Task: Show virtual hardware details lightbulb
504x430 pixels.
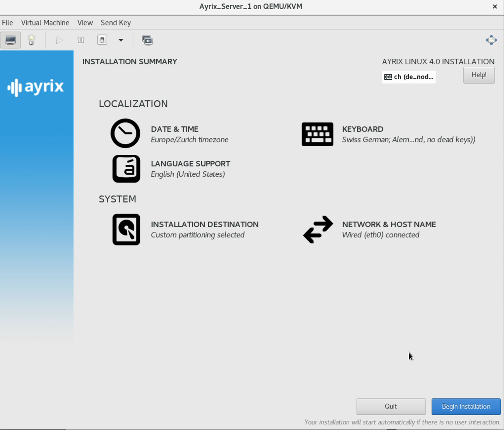Action: (x=31, y=40)
